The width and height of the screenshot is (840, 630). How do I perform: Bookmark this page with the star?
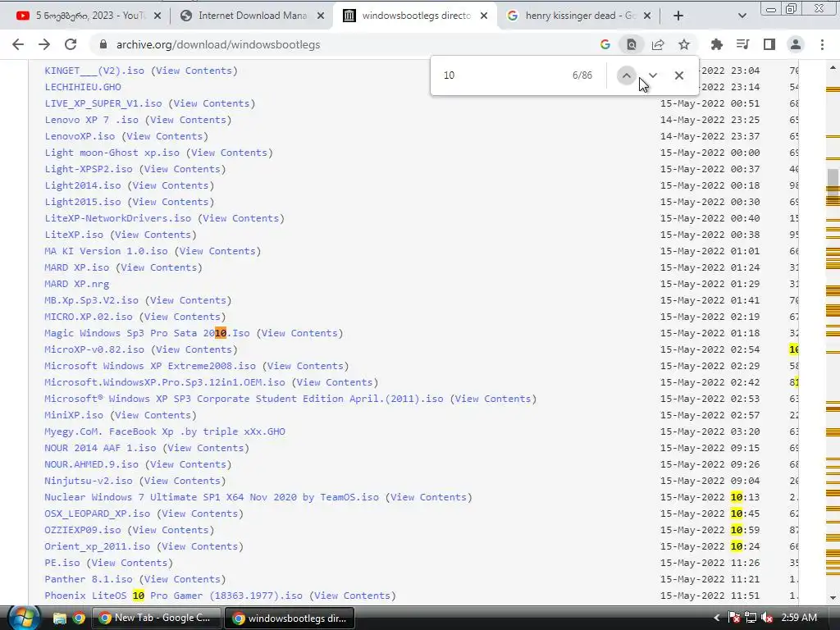[684, 44]
